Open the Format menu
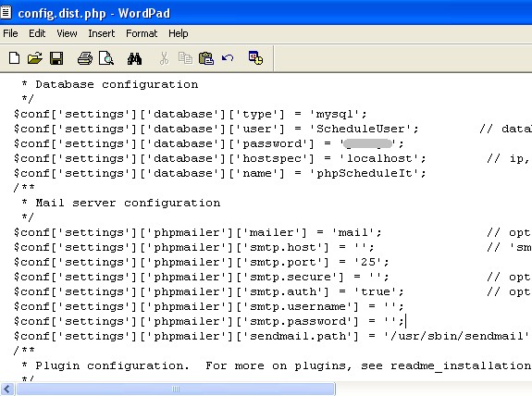 click(142, 33)
